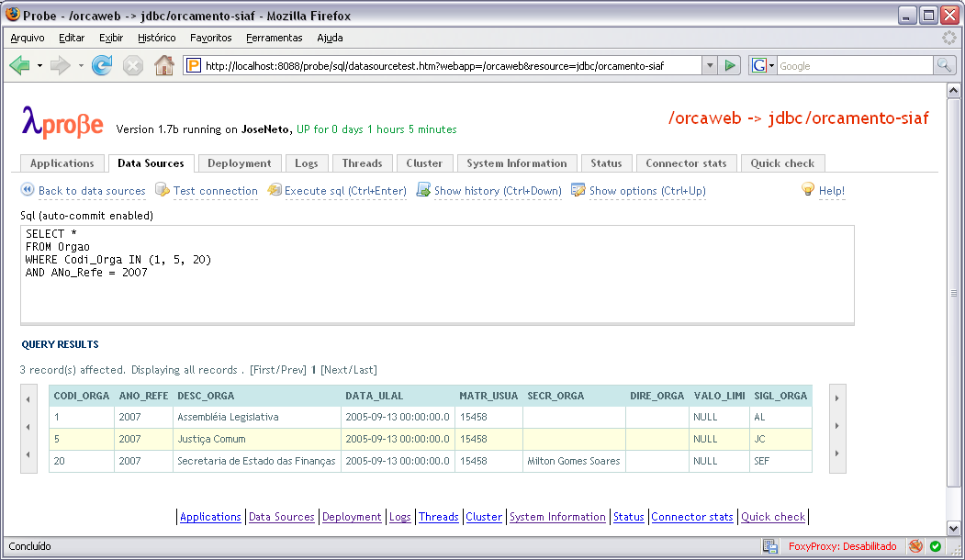Click the FoxyProxy status bar icon
This screenshot has width=965, height=560.
coord(915,546)
